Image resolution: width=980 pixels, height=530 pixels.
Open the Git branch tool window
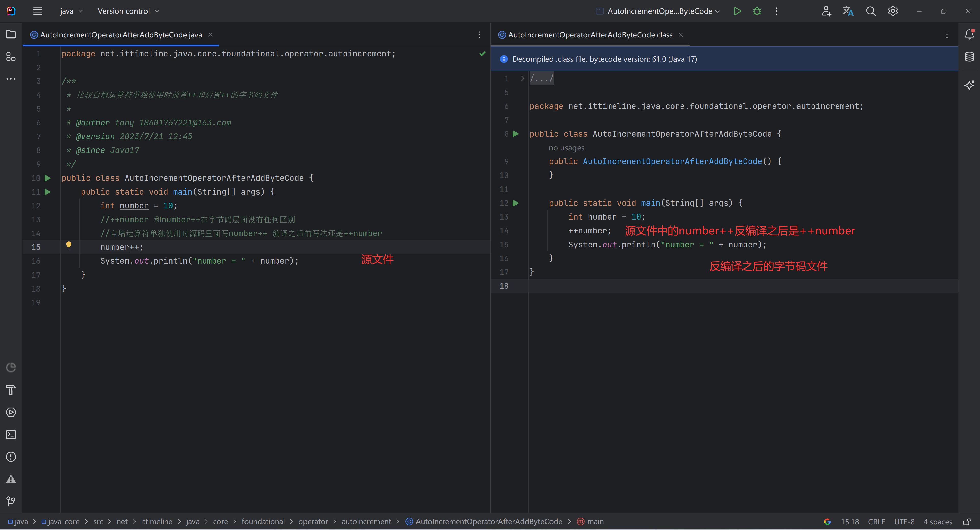11,501
